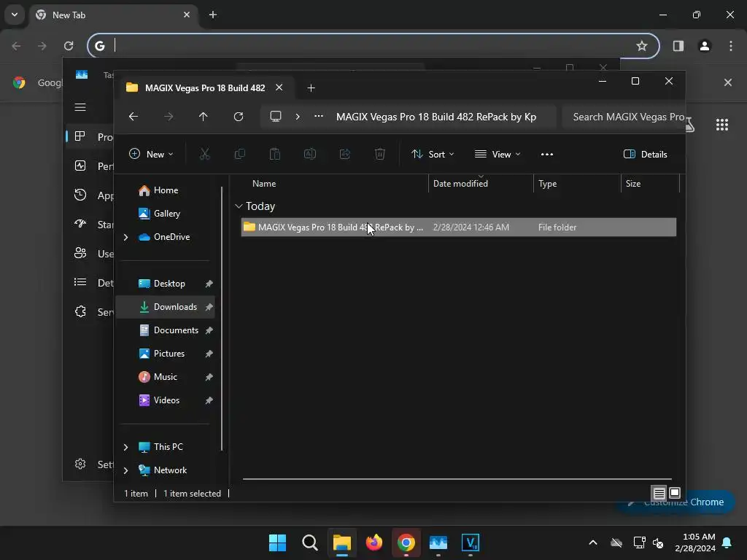This screenshot has width=747, height=560.
Task: Click the Search MAGIX Vegas Pro field
Action: tap(623, 117)
